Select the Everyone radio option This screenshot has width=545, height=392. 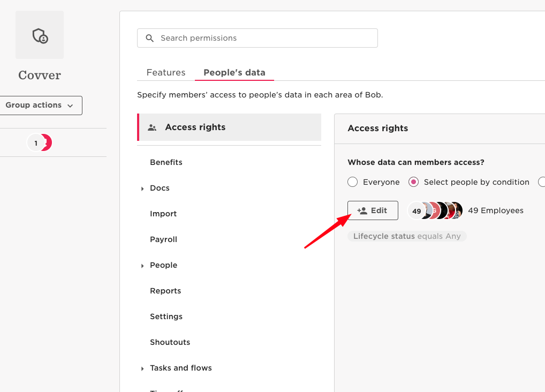click(352, 182)
